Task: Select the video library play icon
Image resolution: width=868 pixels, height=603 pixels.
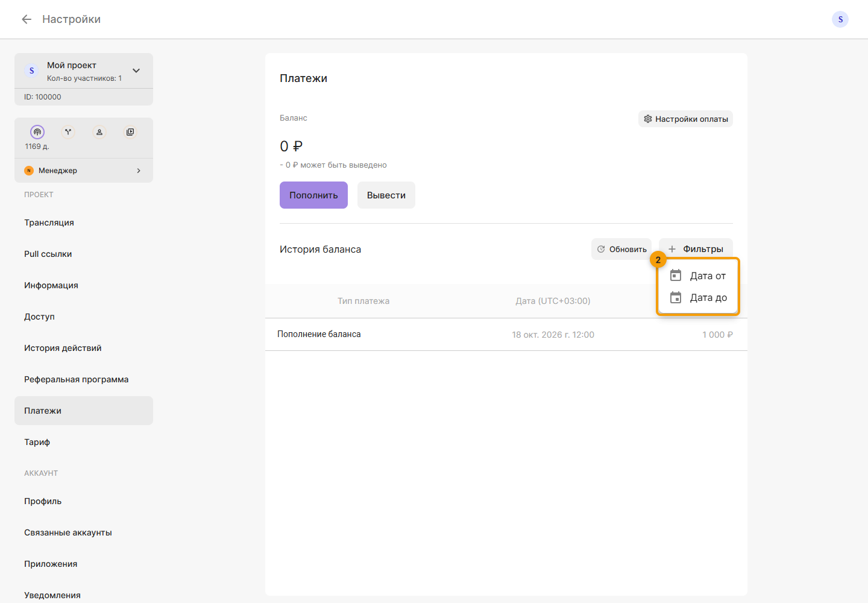Action: tap(130, 131)
